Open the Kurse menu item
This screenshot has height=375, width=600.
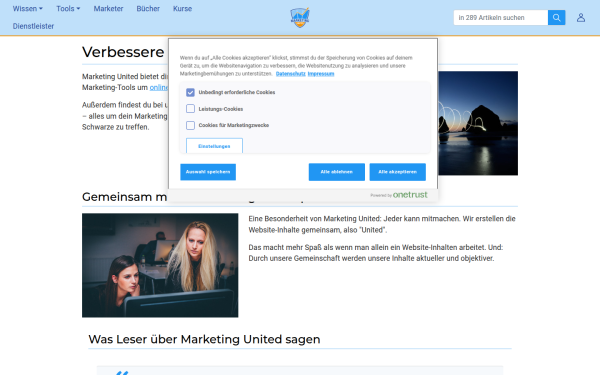[182, 8]
